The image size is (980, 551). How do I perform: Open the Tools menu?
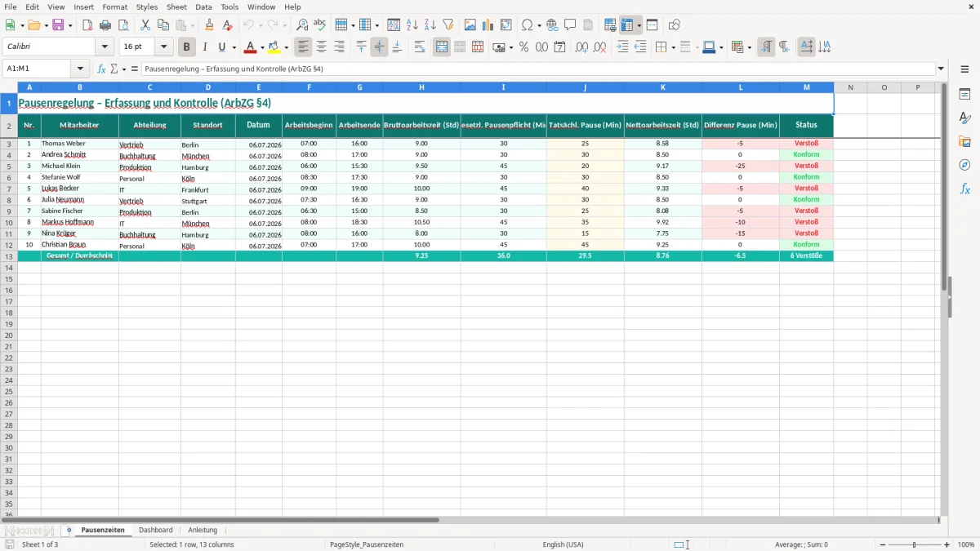coord(229,7)
